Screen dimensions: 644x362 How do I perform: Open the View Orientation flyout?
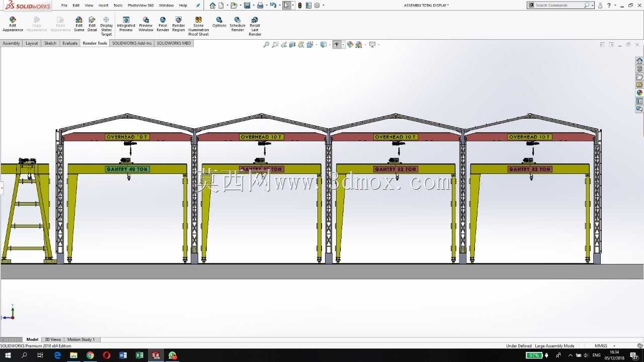[x=310, y=45]
